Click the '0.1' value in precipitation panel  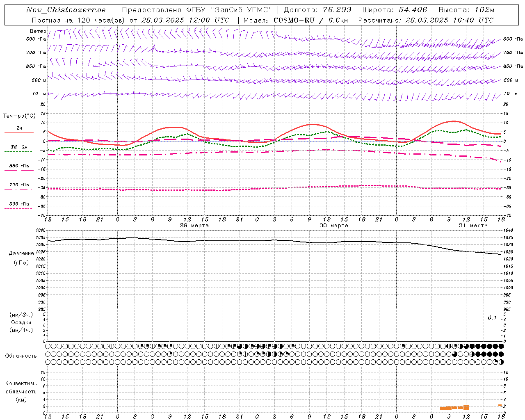[x=492, y=318]
